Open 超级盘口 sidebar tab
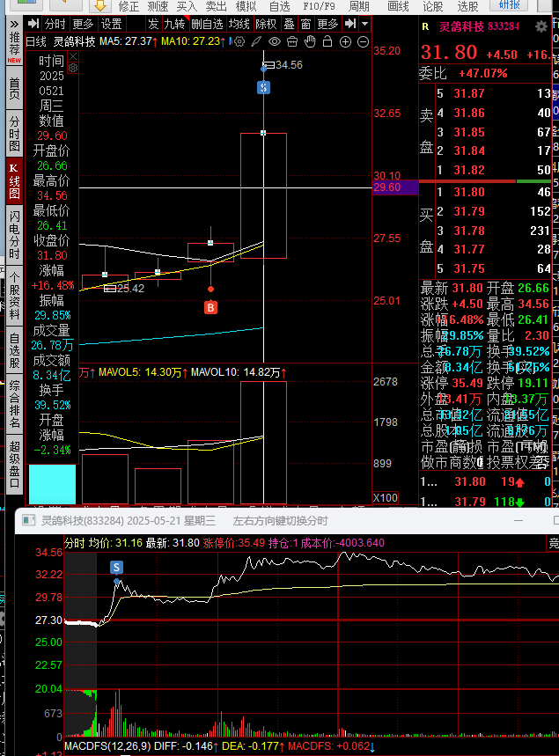The width and height of the screenshot is (559, 756). 14,464
